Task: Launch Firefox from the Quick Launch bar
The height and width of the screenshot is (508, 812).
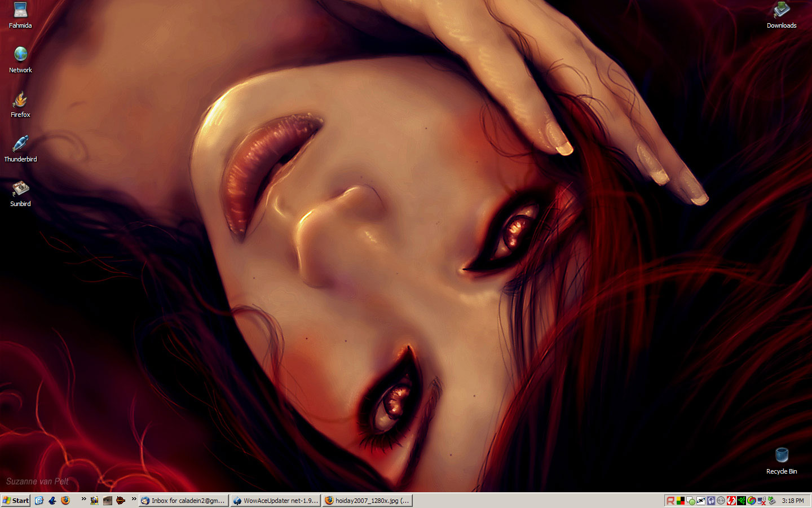Action: [x=65, y=501]
